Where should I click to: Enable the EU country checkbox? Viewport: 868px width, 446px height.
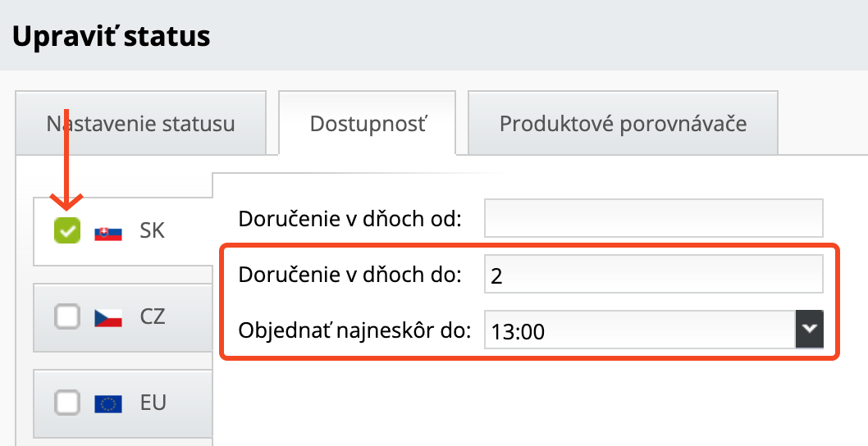coord(67,403)
